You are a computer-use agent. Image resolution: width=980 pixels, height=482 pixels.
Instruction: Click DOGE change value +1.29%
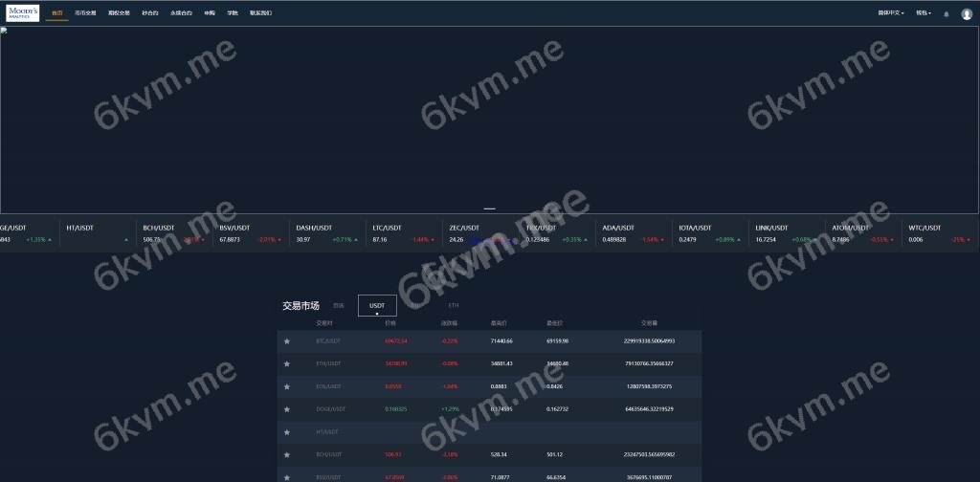pyautogui.click(x=450, y=409)
